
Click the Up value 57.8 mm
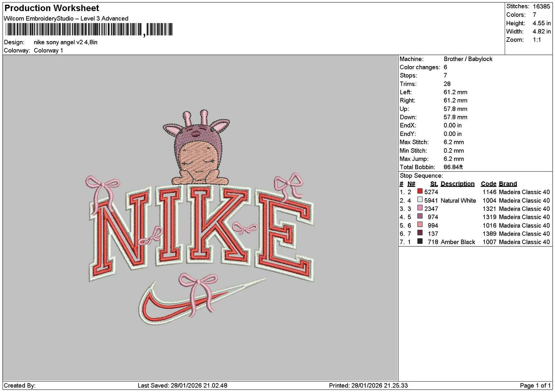click(456, 109)
